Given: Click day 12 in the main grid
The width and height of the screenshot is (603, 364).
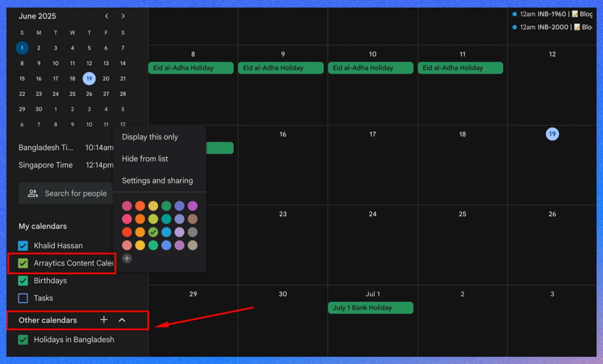Looking at the screenshot, I should [x=552, y=54].
